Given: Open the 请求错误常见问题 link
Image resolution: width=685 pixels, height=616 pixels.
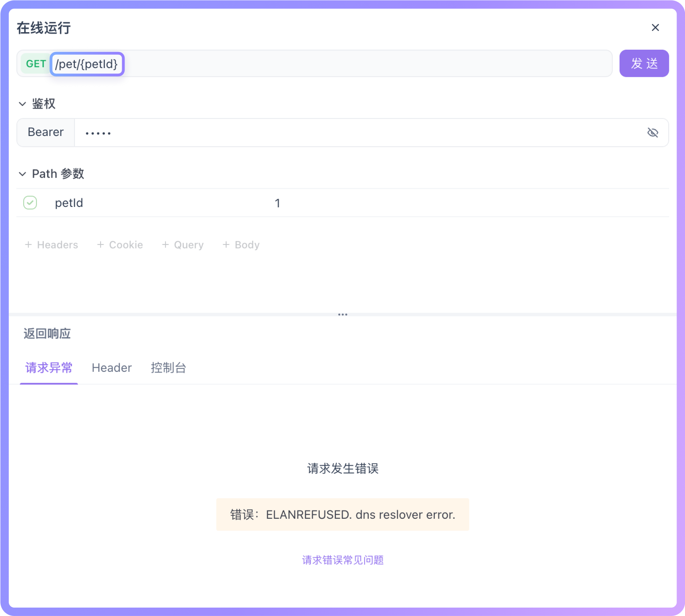Looking at the screenshot, I should pos(342,560).
